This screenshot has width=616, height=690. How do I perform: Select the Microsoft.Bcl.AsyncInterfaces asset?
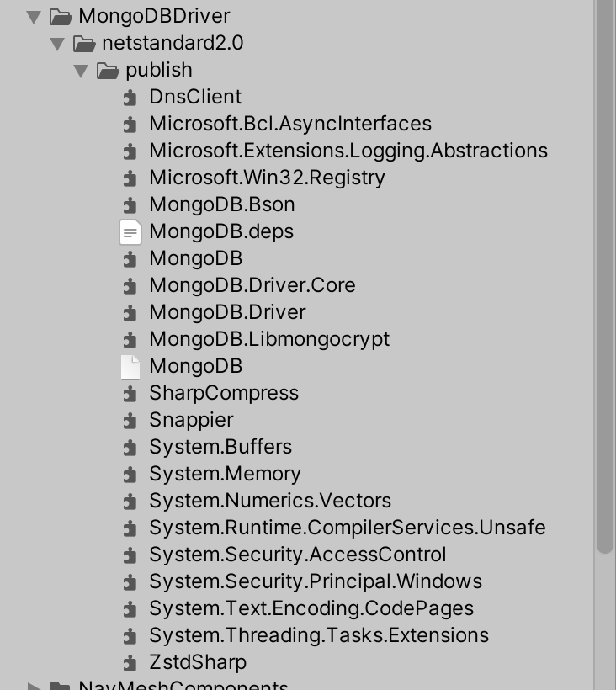pyautogui.click(x=290, y=124)
